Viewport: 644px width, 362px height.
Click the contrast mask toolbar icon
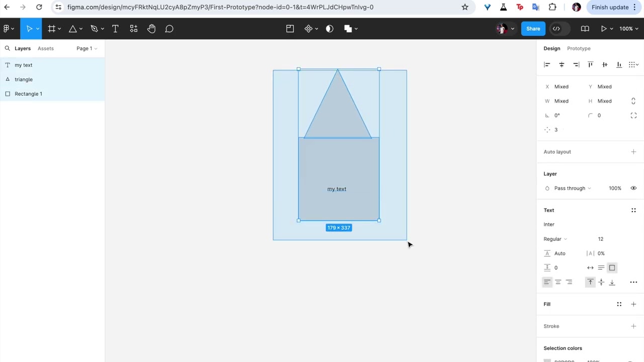[330, 29]
